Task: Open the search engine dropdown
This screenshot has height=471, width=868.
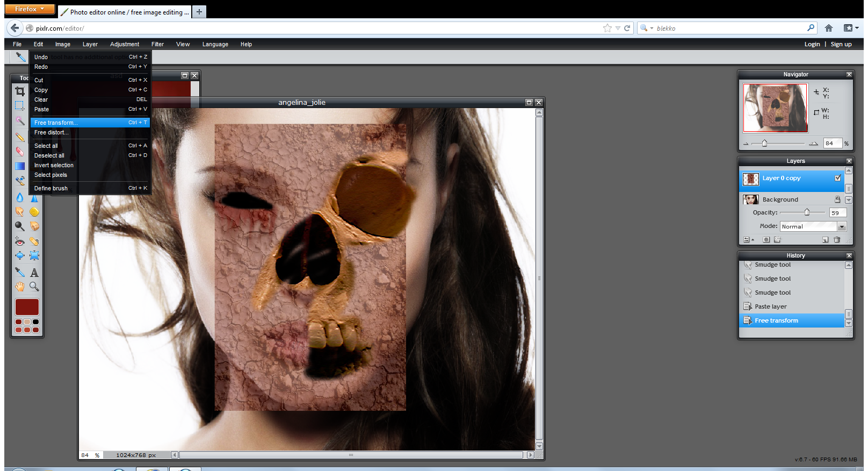Action: coord(647,28)
